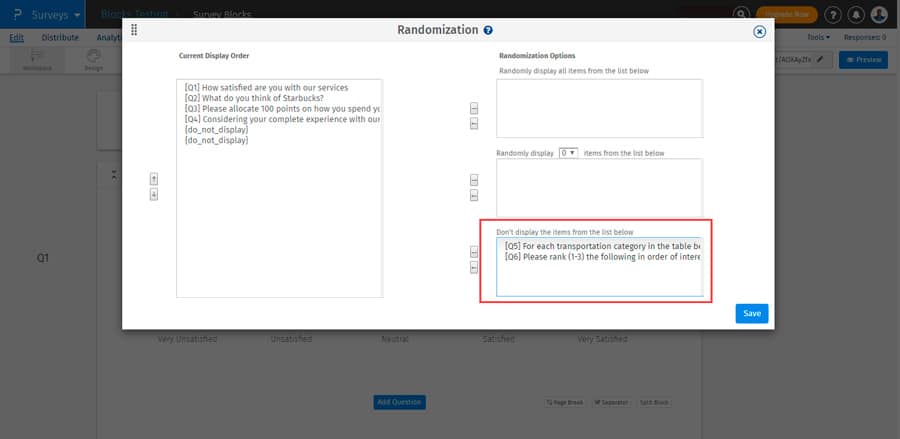The width and height of the screenshot is (900, 439).
Task: Save the randomization settings
Action: 752,313
